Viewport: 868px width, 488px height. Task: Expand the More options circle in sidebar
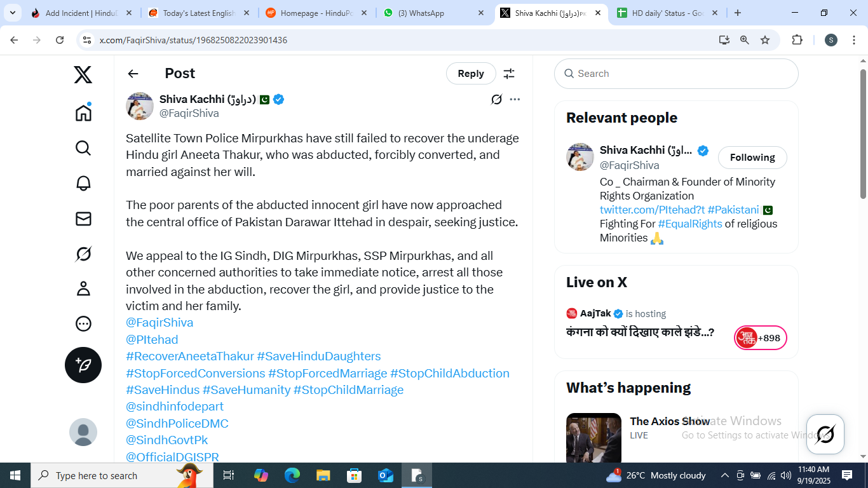click(x=83, y=324)
